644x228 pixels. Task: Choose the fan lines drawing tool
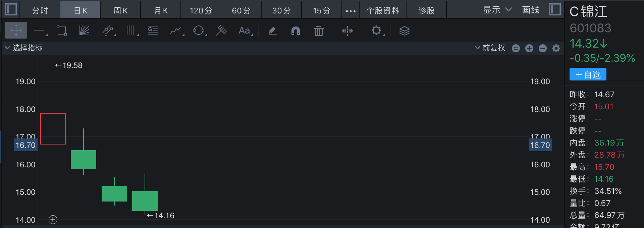(x=84, y=31)
